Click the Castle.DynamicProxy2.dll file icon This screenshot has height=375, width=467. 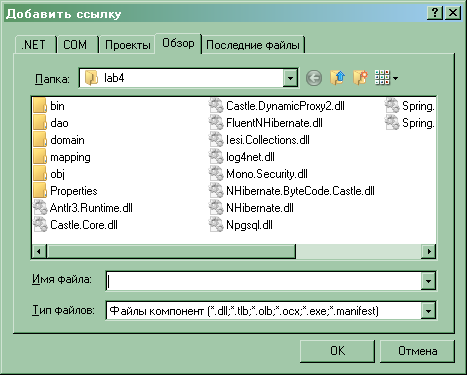tap(216, 106)
